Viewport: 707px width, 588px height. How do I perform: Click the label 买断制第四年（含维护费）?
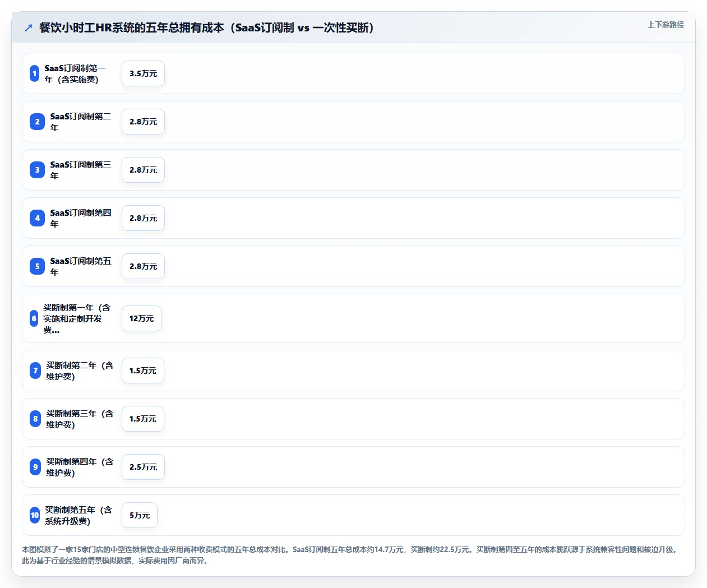(80, 467)
